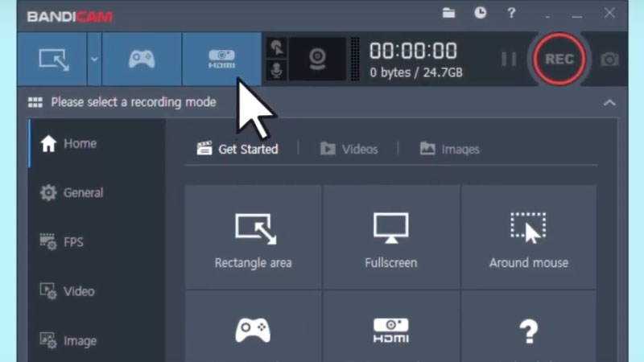This screenshot has width=644, height=362.
Task: Click the audio volume level meter
Action: pyautogui.click(x=355, y=59)
